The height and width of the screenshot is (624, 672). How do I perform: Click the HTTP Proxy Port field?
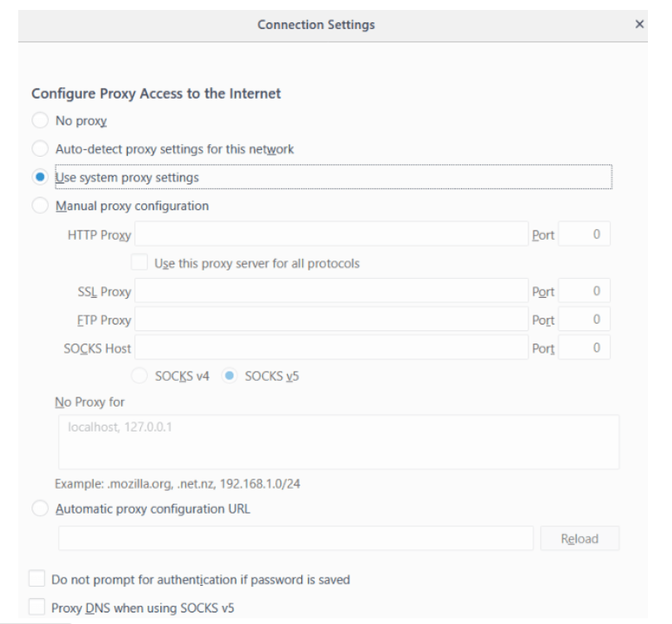pyautogui.click(x=584, y=234)
